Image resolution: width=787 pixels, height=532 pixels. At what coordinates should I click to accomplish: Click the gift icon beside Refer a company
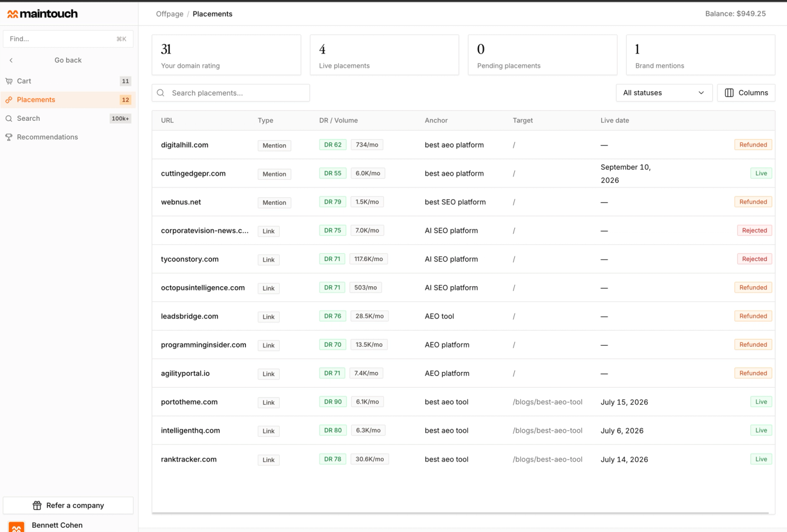[37, 505]
